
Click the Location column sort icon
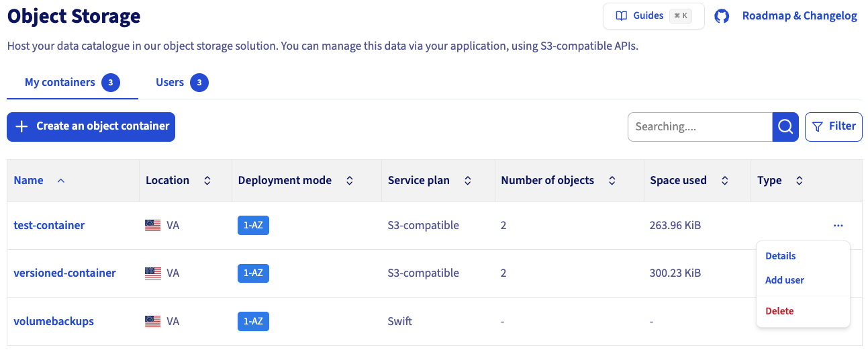207,181
